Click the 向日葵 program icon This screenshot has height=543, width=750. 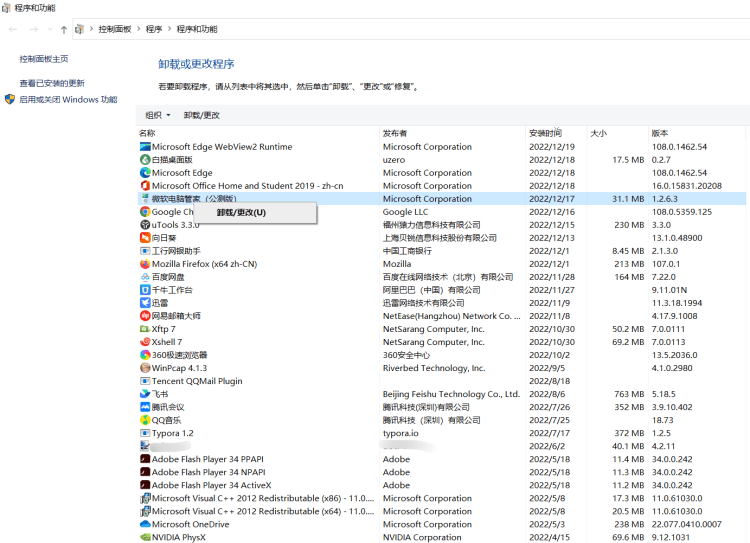pyautogui.click(x=145, y=238)
